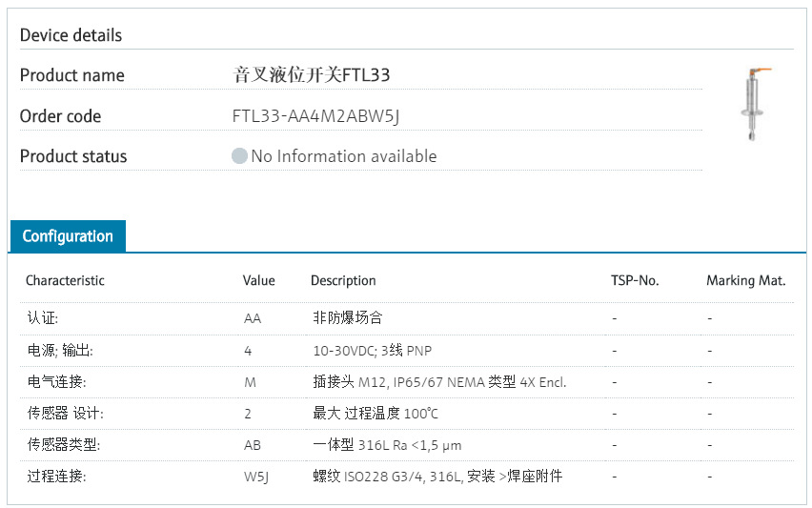Click the TSP-No. column header
The image size is (812, 508).
coord(635,280)
